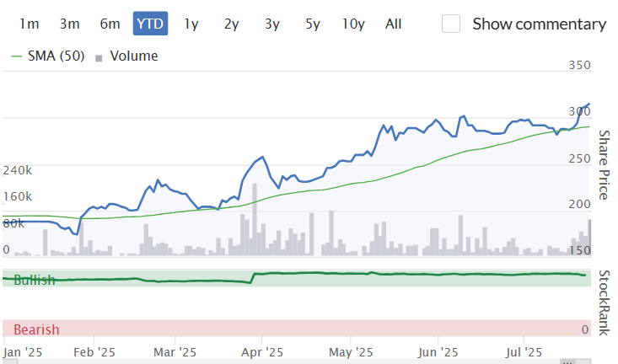Select the 1m time range
Viewport: 618px width, 364px height.
[x=30, y=24]
